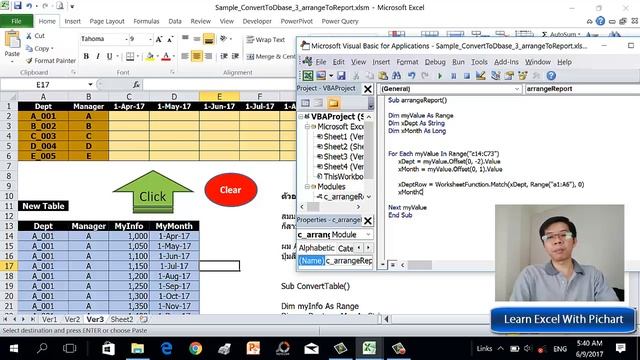Click the Cut scissors icon in Excel ribbon
The height and width of the screenshot is (360, 640).
(x=29, y=36)
